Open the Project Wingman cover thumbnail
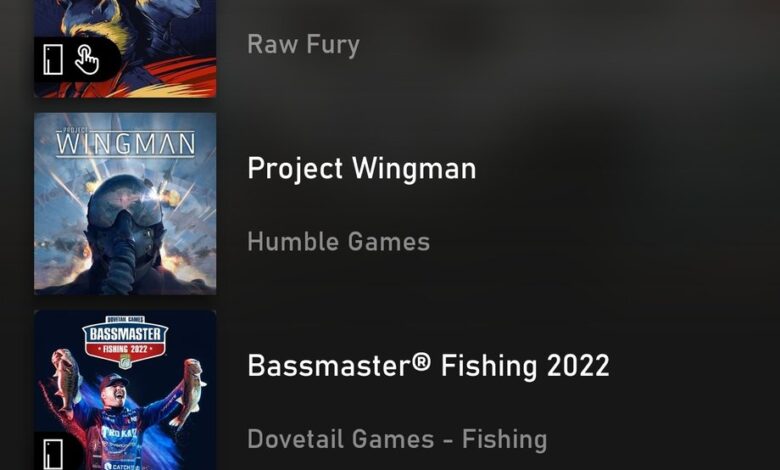 (x=125, y=203)
